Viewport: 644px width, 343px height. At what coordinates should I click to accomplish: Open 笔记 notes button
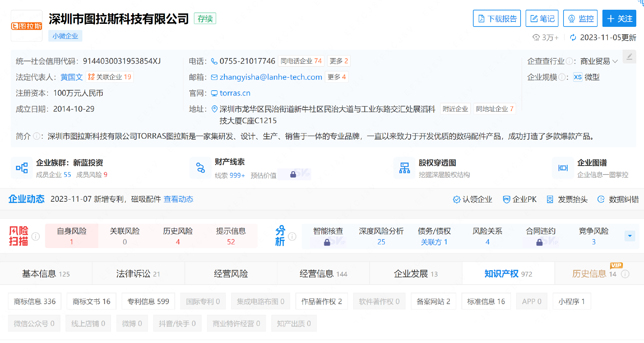542,18
